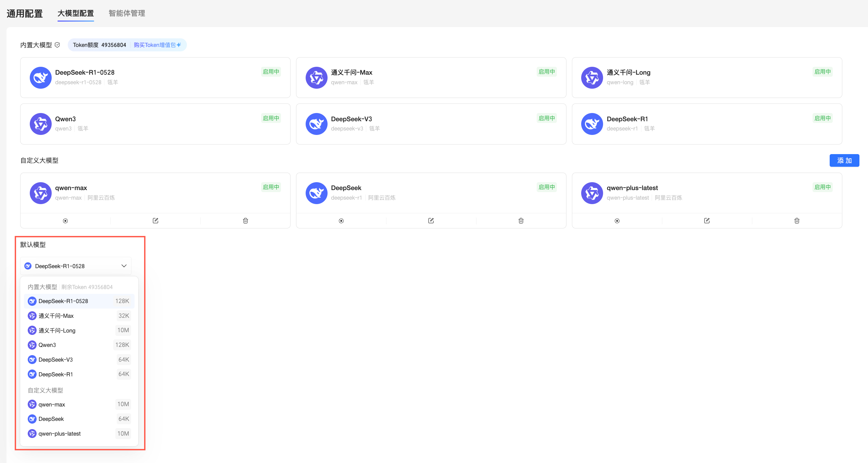The image size is (868, 463).
Task: Edit the custom qwen-max model
Action: (155, 221)
